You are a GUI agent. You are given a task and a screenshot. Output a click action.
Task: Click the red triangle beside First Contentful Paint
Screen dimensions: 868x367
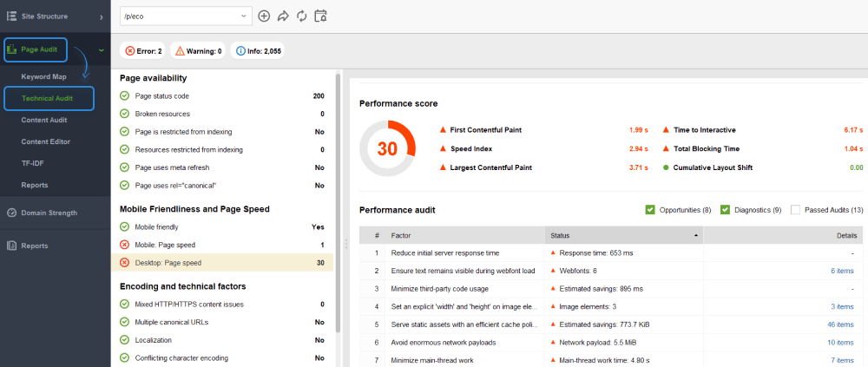coord(443,130)
